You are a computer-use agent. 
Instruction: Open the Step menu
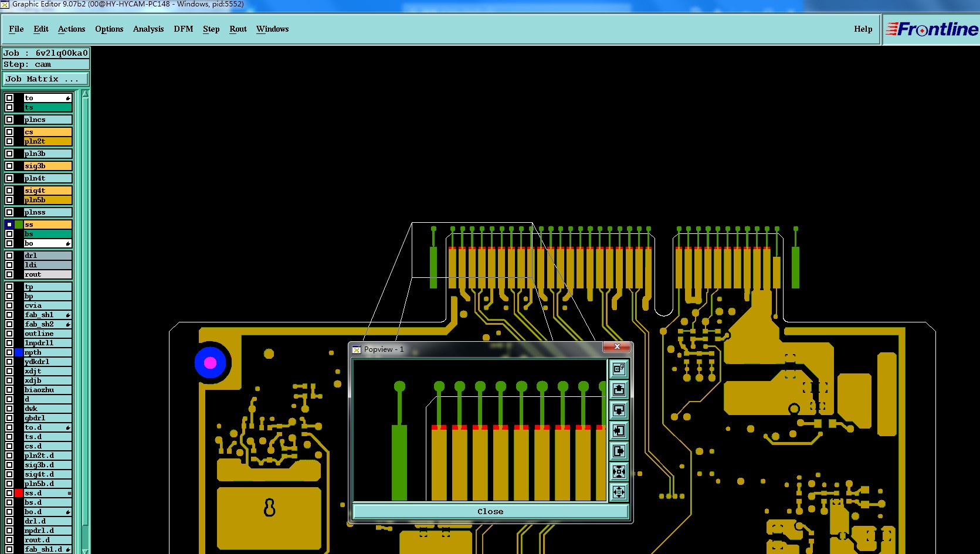click(211, 29)
